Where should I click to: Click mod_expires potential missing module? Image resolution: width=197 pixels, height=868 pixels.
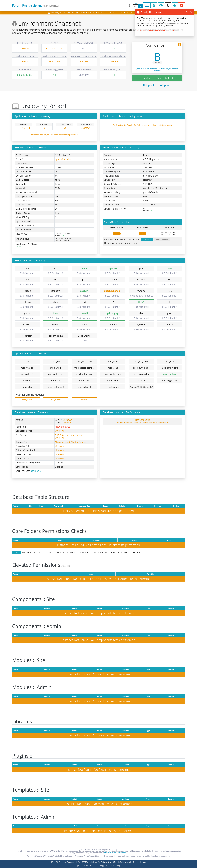point(56,400)
